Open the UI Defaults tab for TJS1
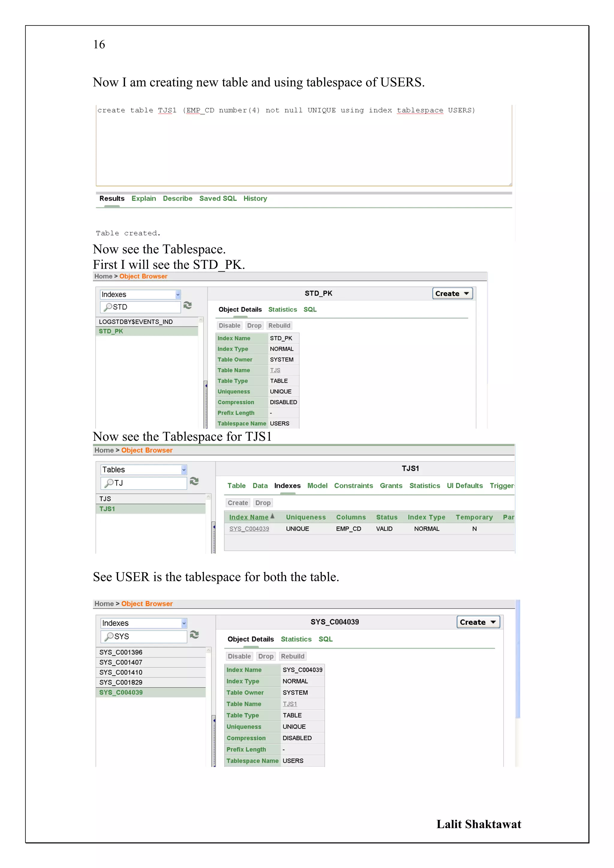 click(x=465, y=485)
